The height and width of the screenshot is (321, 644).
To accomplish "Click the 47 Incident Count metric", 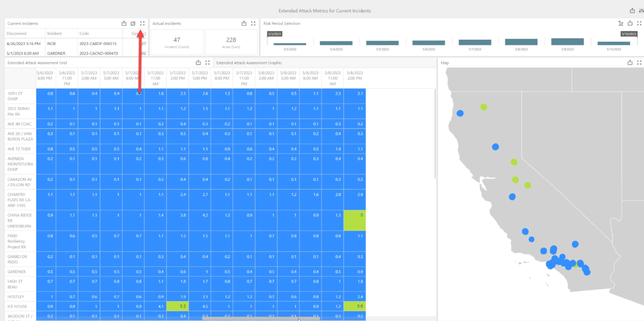I will 177,40.
